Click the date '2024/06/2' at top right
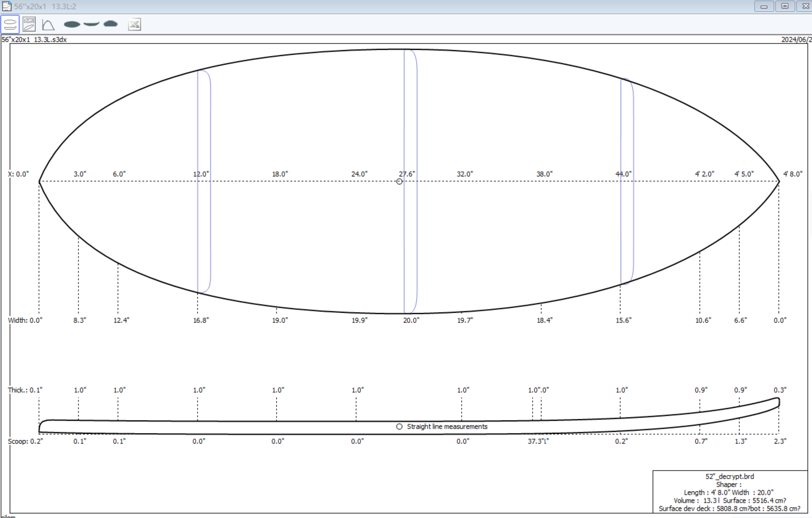The image size is (812, 518). 796,39
